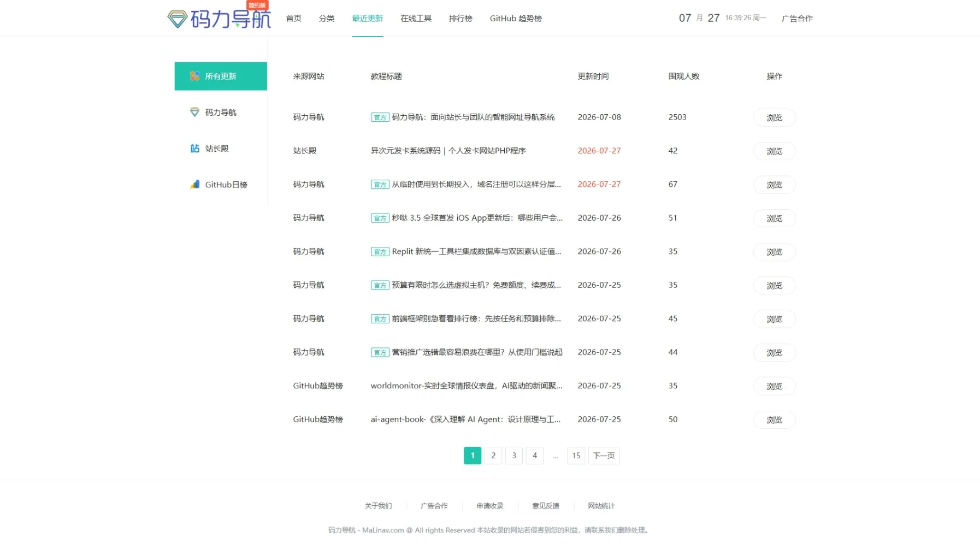980x550 pixels.
Task: Click the 教程标题 column header
Action: click(386, 76)
